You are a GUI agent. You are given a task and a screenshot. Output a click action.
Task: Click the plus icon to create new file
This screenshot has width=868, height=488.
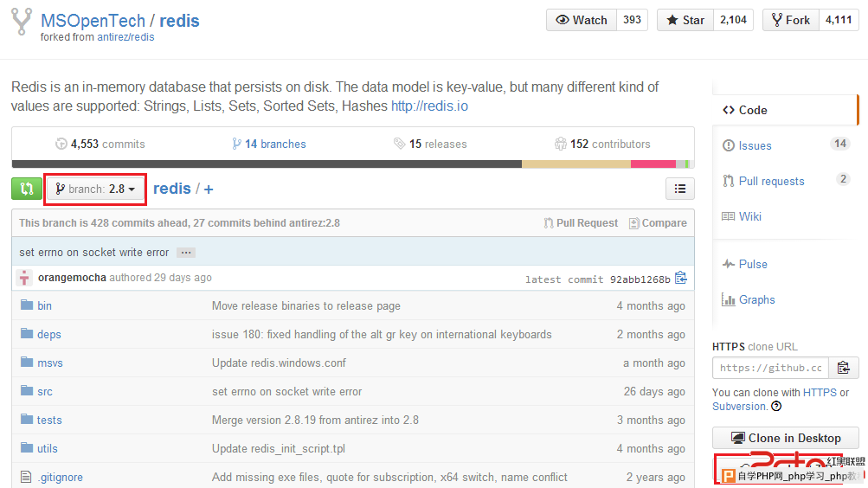pos(209,189)
